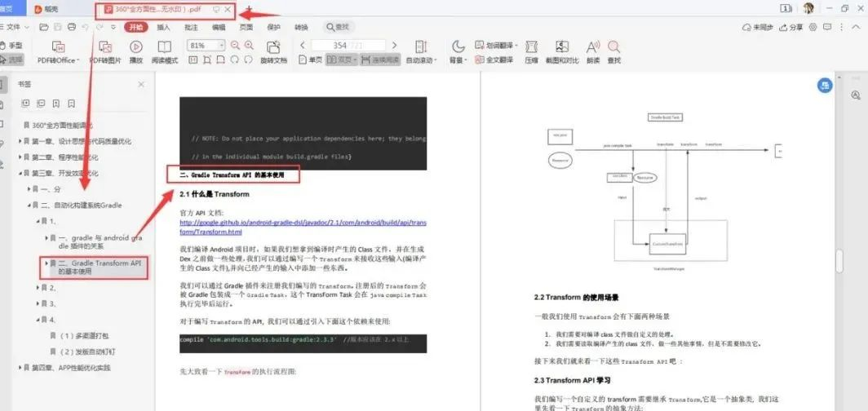
Task: Click the actual size view icon
Action: click(x=193, y=60)
